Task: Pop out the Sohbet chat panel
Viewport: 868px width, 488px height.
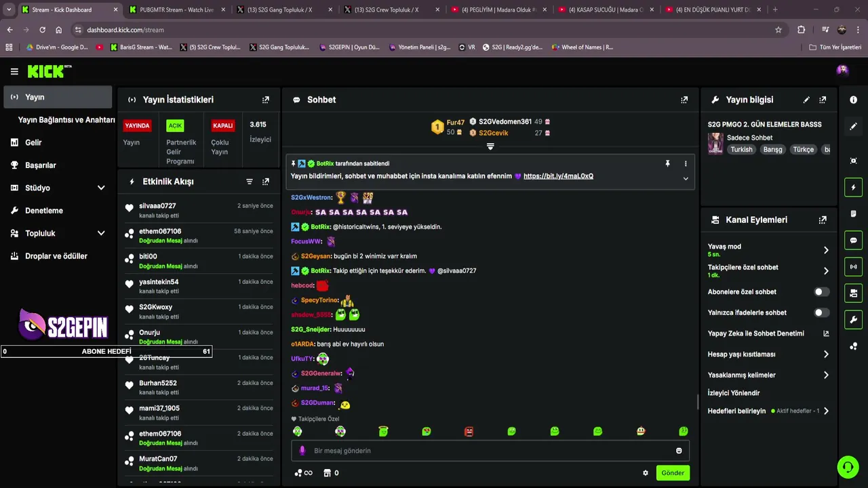Action: pyautogui.click(x=684, y=100)
